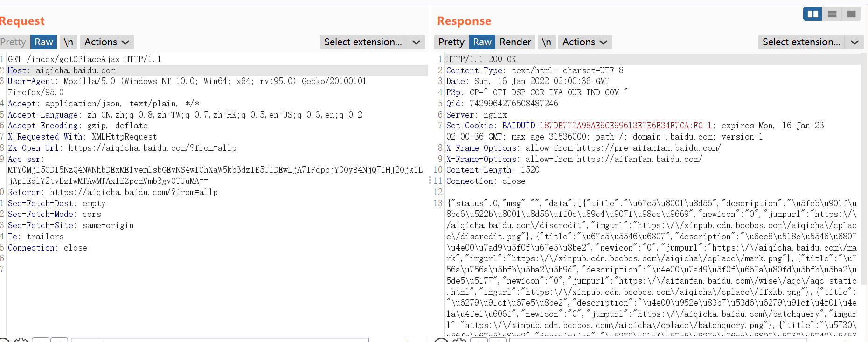Click the Server: nginx header line
868x342 pixels.
477,115
